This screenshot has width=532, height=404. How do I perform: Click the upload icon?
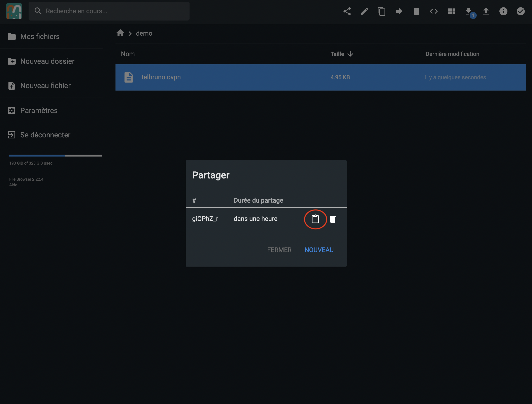pos(486,11)
